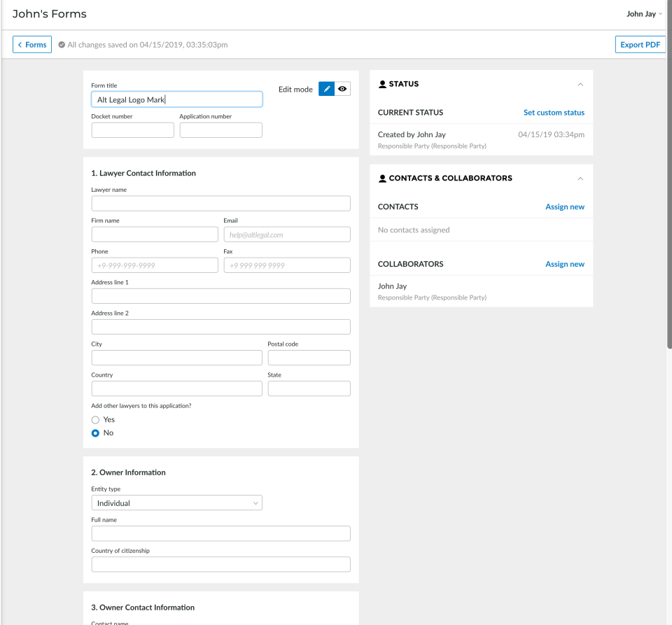Collapse the Contacts & Collaborators panel
The image size is (672, 625).
580,178
